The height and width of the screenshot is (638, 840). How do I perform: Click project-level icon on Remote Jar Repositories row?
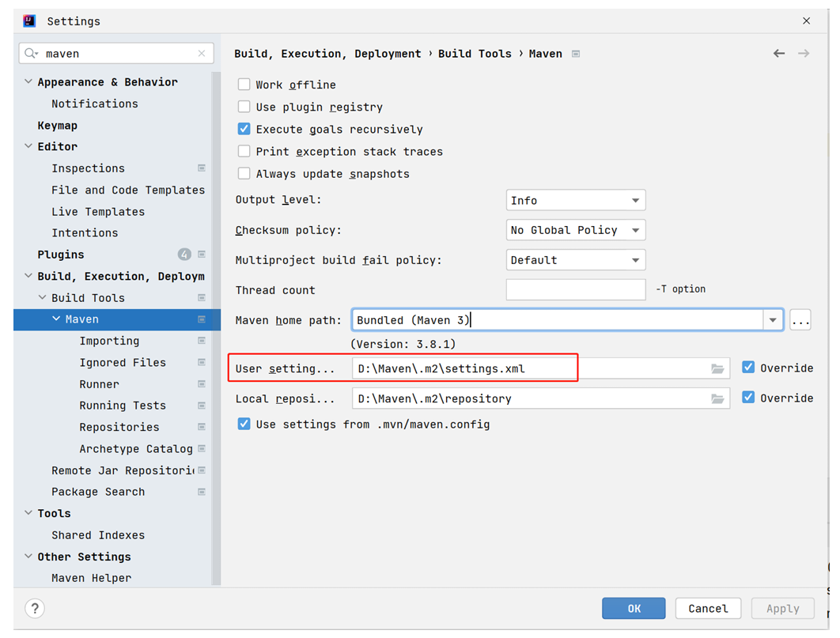(202, 470)
